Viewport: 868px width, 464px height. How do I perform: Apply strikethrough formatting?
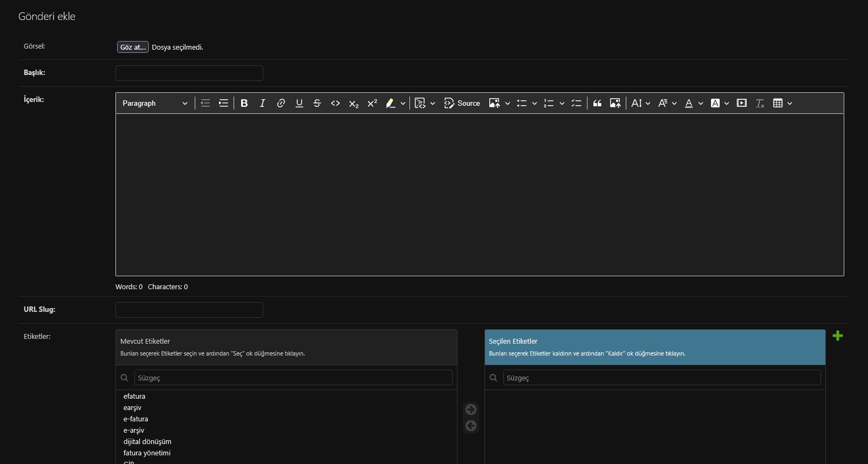click(x=317, y=103)
